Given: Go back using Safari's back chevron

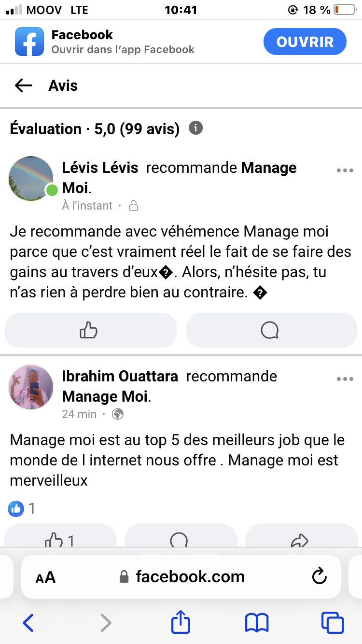Looking at the screenshot, I should [28, 623].
